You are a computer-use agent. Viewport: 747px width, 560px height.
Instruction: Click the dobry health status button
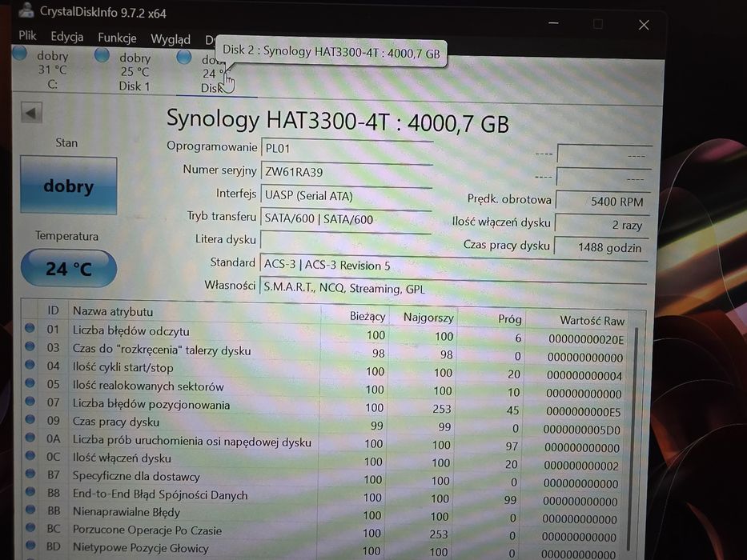69,186
